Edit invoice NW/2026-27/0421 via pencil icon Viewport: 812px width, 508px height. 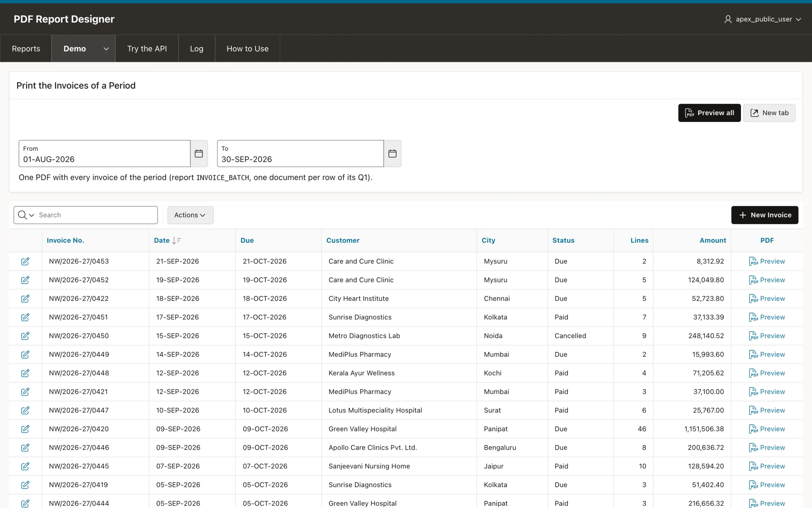25,391
